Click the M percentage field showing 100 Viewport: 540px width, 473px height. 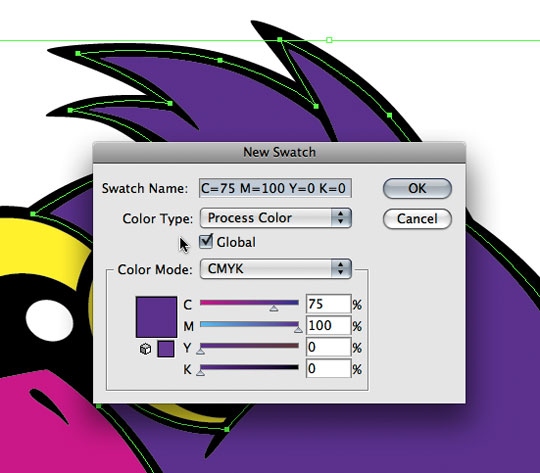(329, 325)
